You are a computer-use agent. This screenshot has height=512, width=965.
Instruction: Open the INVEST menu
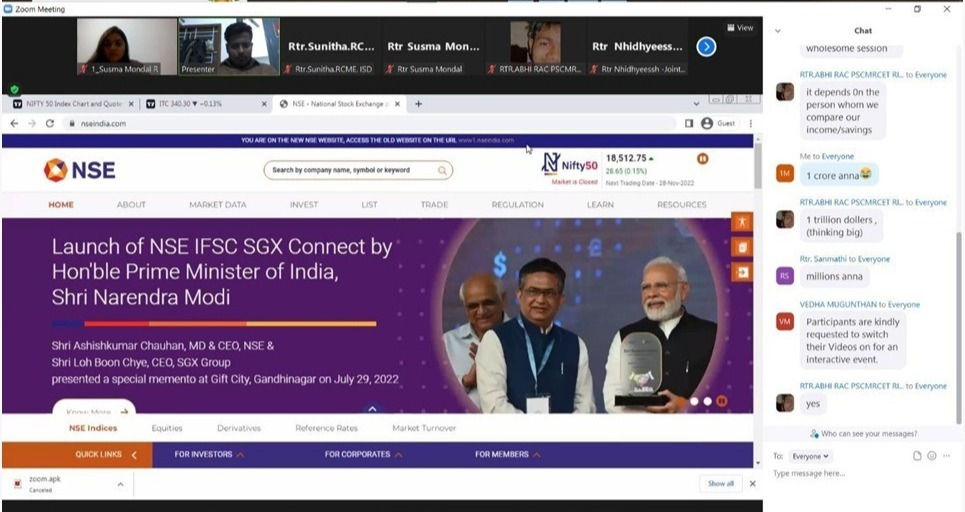(x=304, y=204)
